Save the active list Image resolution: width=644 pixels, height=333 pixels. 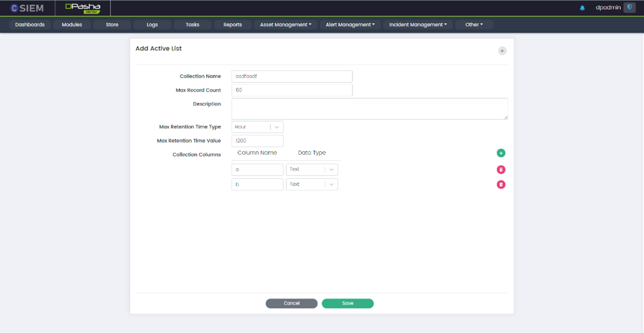coord(347,304)
